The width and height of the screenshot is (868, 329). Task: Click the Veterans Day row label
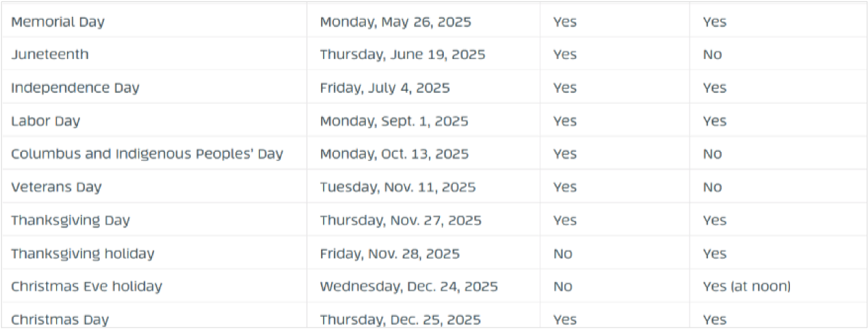[56, 187]
